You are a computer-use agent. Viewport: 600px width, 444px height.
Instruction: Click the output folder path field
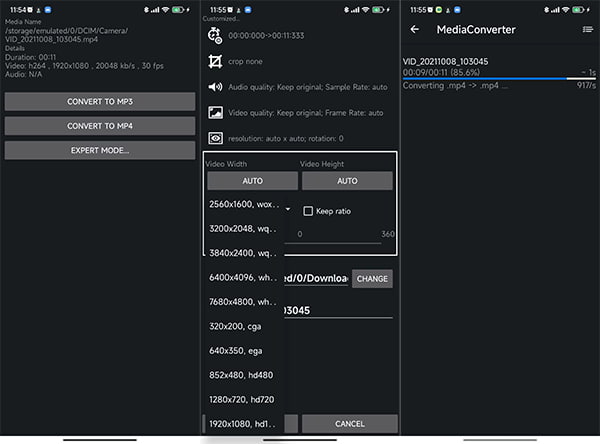pos(316,278)
